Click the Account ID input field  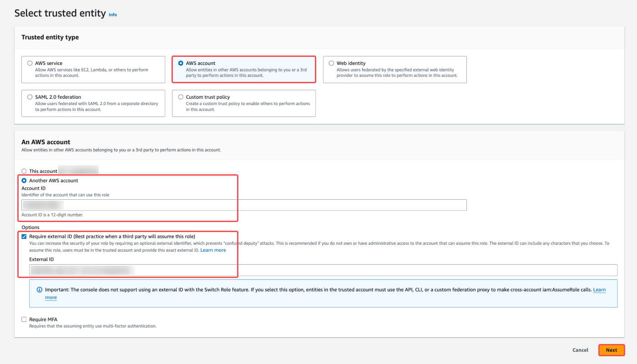coord(244,205)
